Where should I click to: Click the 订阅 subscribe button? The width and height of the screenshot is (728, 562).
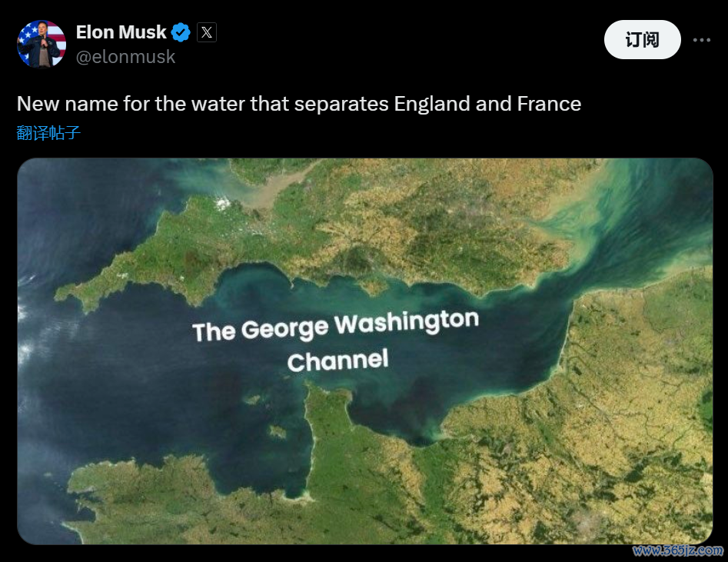click(642, 39)
